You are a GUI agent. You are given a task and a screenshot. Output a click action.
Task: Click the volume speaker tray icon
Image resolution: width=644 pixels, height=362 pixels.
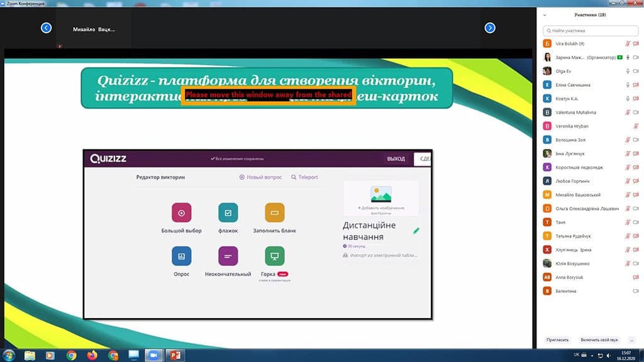[x=609, y=356]
